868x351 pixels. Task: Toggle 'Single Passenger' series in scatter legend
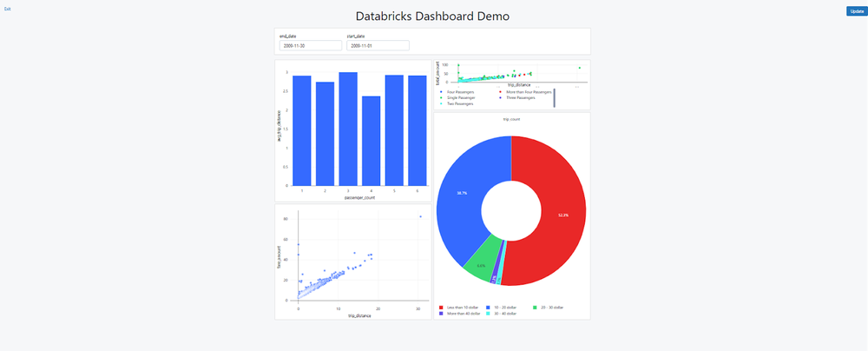458,97
